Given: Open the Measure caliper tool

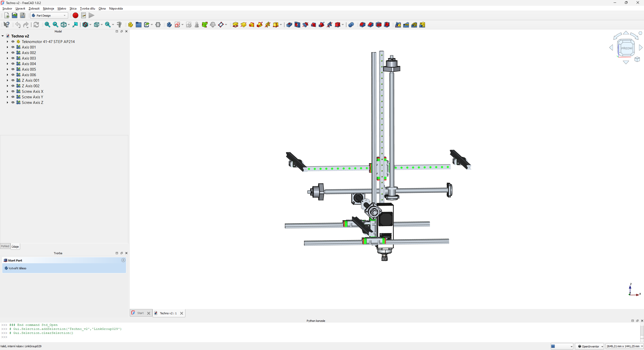Looking at the screenshot, I should point(119,25).
